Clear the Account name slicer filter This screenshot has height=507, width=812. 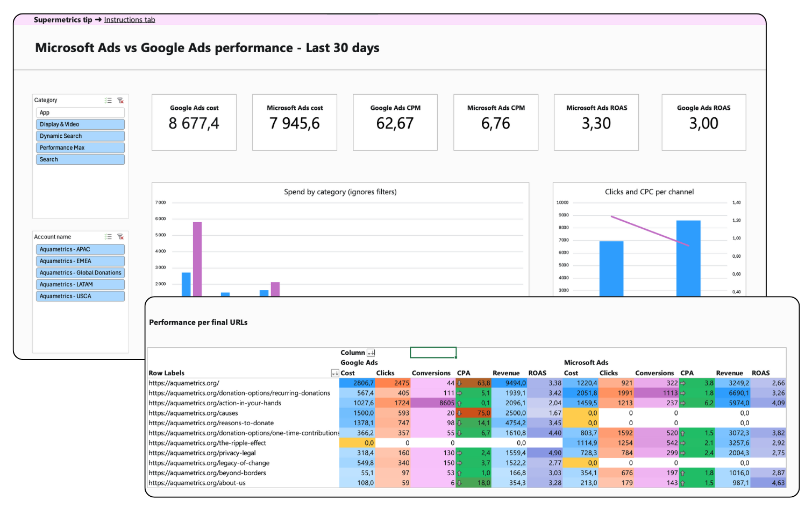(120, 237)
